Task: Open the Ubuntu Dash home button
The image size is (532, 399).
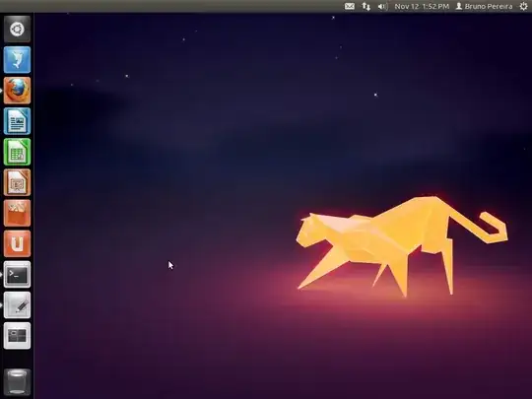Action: click(x=17, y=30)
